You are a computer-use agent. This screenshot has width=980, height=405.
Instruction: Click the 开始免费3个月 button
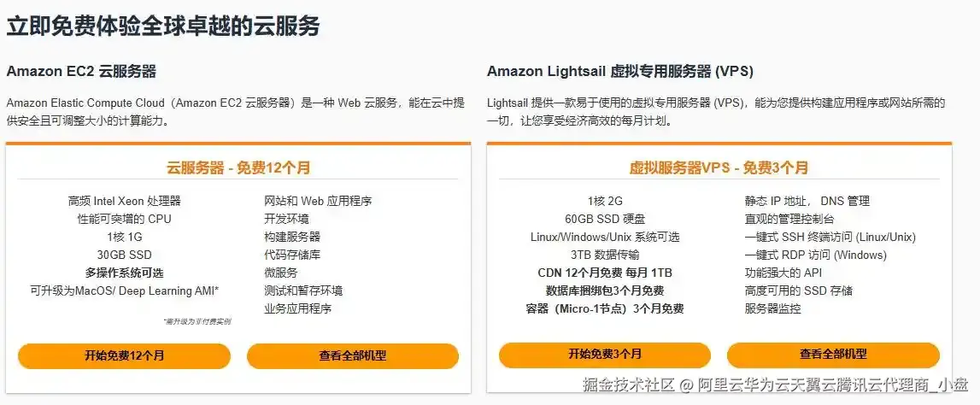coord(604,355)
